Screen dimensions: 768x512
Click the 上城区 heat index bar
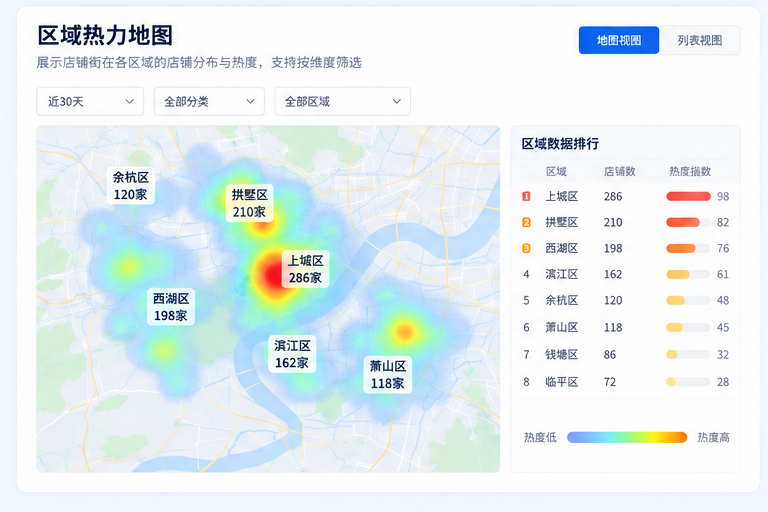688,196
